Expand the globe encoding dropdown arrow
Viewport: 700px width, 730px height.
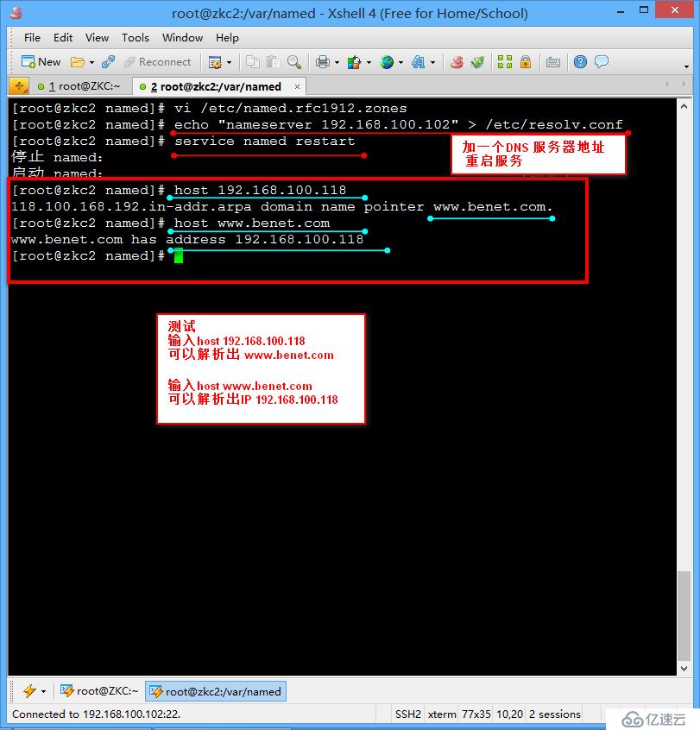coord(400,62)
